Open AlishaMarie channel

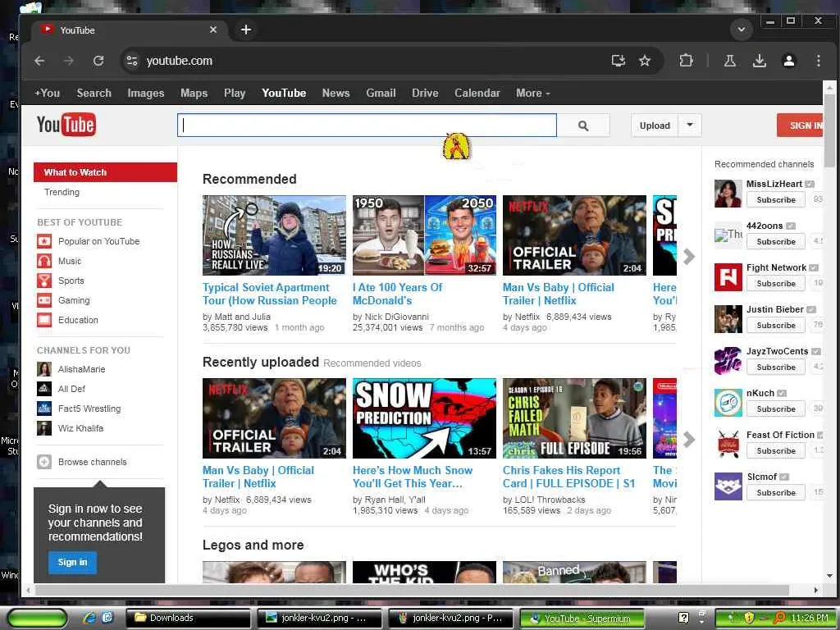(x=81, y=369)
